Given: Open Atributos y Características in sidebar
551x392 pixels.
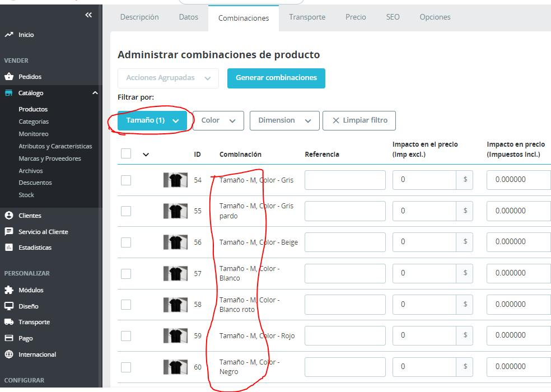Looking at the screenshot, I should pyautogui.click(x=55, y=146).
